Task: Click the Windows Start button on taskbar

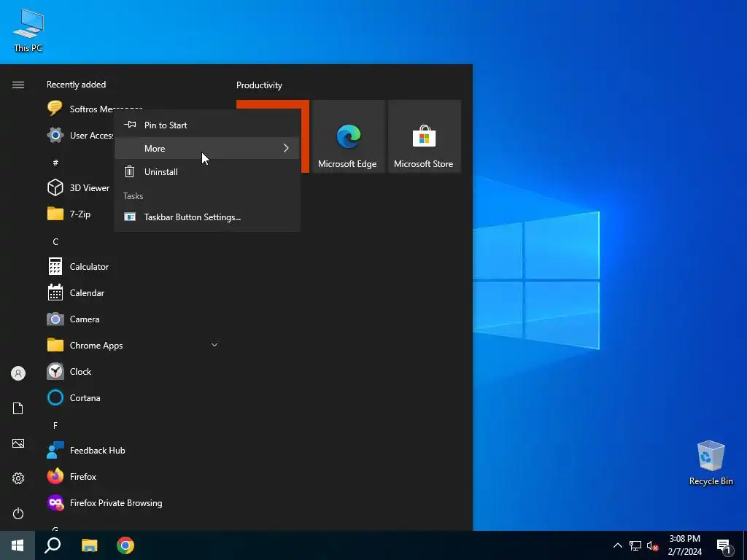Action: [x=18, y=545]
